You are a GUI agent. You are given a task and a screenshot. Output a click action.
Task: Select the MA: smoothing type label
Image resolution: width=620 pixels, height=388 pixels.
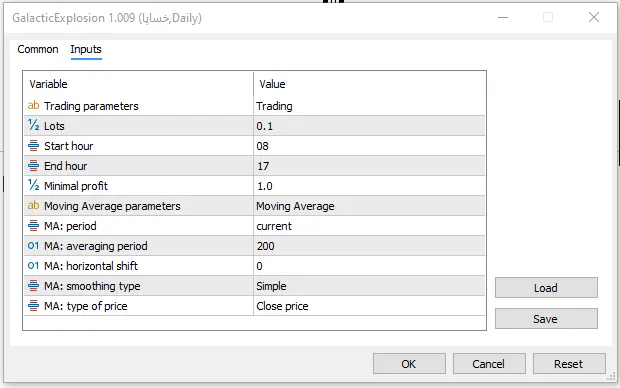pos(92,286)
